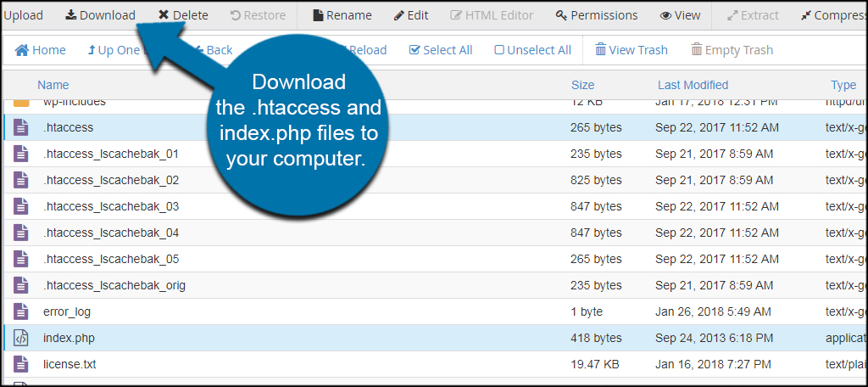The width and height of the screenshot is (868, 387).
Task: Click the 19.47 KB size cell
Action: point(594,364)
